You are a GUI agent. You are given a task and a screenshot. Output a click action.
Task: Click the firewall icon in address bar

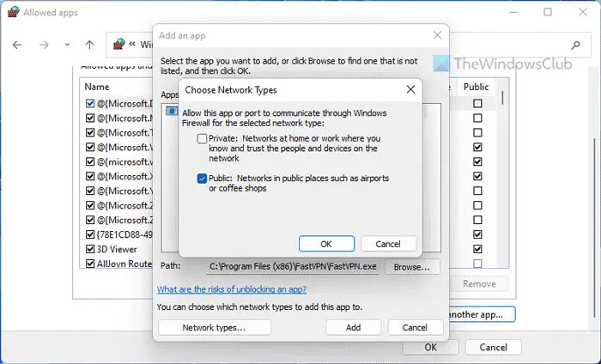119,44
